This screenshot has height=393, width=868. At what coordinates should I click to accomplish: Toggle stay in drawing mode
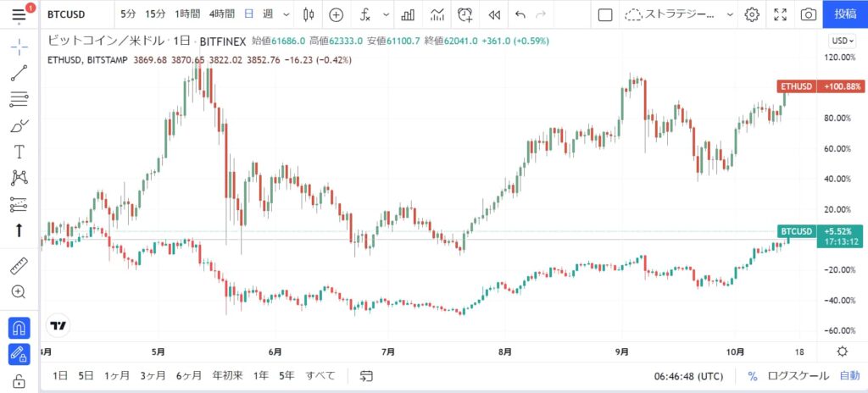pos(19,354)
